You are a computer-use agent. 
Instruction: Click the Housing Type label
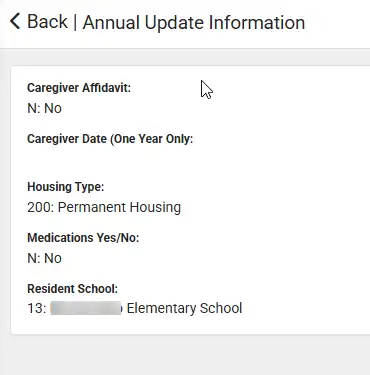(x=66, y=187)
